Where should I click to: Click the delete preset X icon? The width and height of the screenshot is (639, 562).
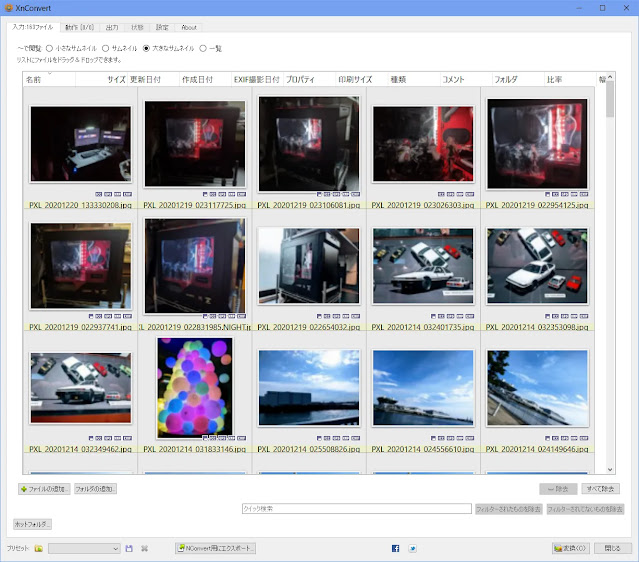(x=144, y=549)
